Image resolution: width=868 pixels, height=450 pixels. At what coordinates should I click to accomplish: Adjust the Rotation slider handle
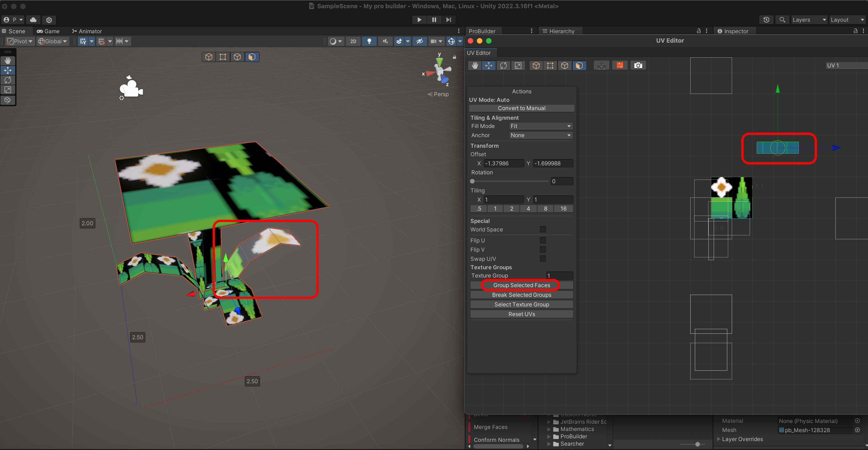tap(473, 181)
